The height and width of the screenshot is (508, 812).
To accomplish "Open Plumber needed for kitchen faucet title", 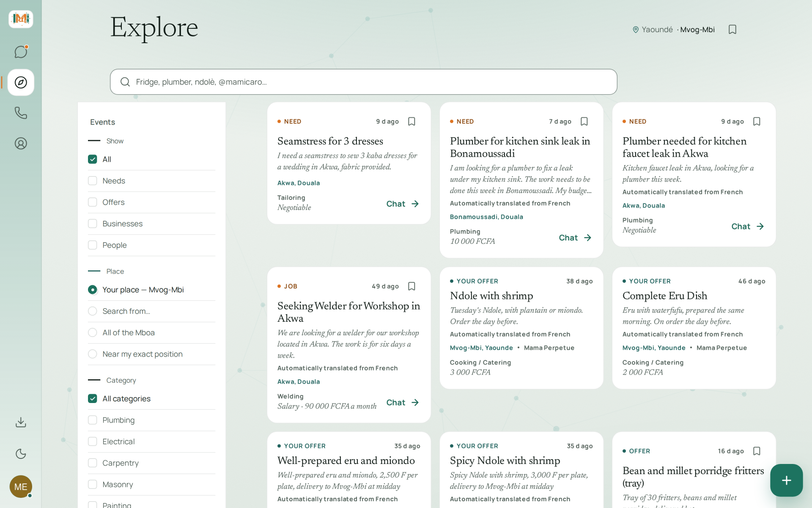I will coord(684,147).
